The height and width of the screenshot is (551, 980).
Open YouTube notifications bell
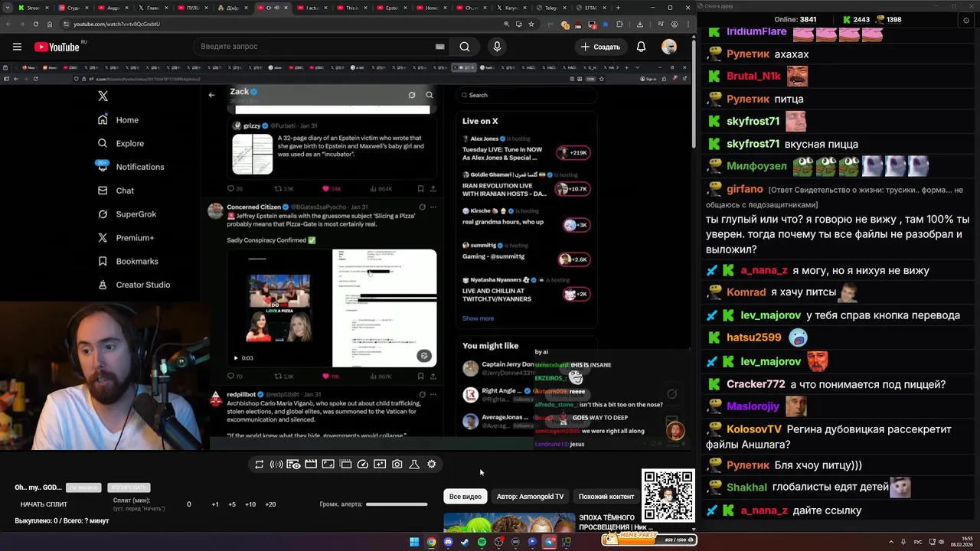point(641,47)
